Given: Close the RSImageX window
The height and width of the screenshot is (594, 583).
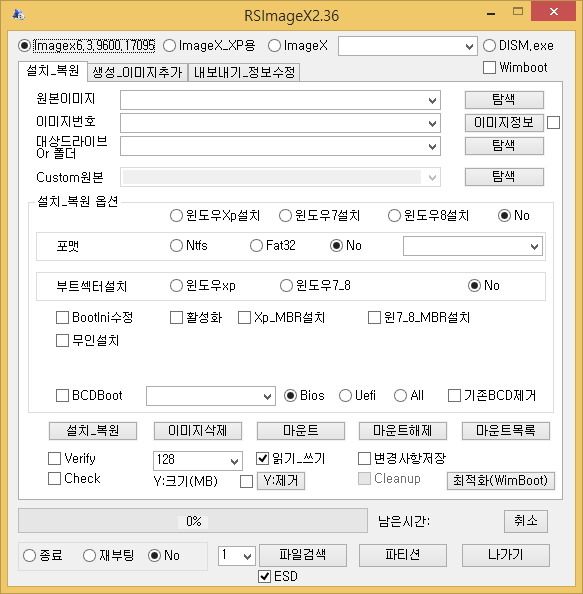Looking at the screenshot, I should 553,12.
